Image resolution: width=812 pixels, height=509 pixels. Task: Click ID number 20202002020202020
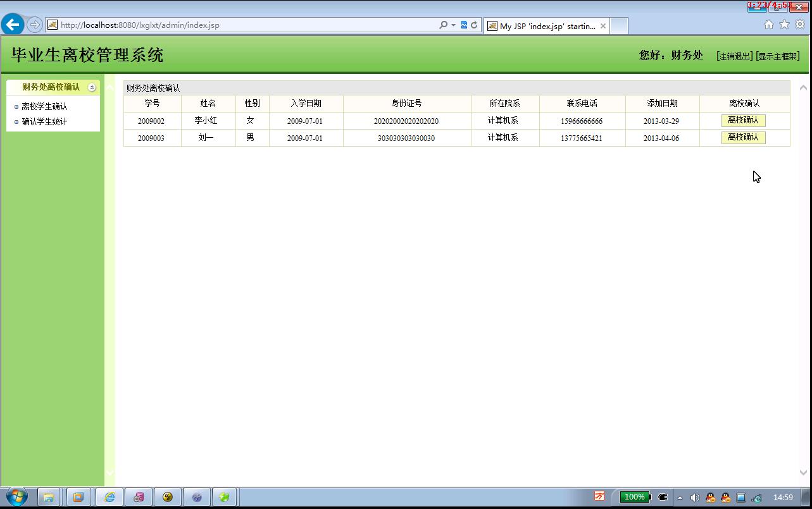tap(406, 121)
